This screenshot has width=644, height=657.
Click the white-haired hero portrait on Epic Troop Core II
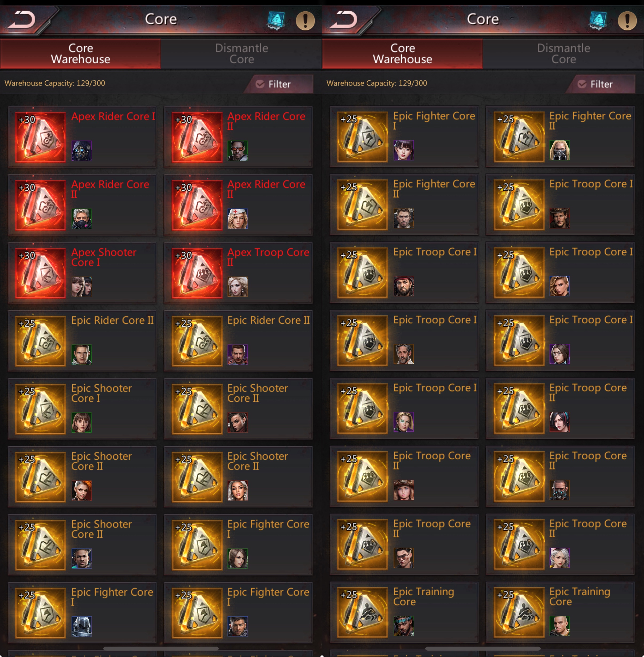click(559, 558)
